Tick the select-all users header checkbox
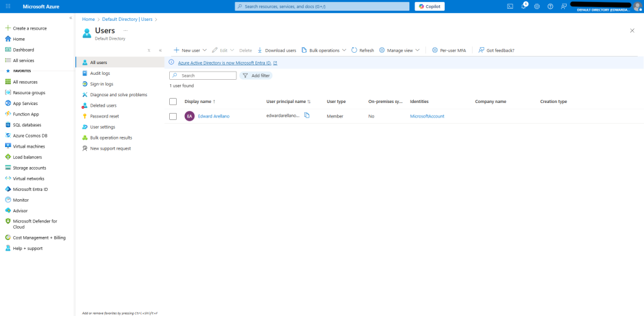 coord(173,101)
